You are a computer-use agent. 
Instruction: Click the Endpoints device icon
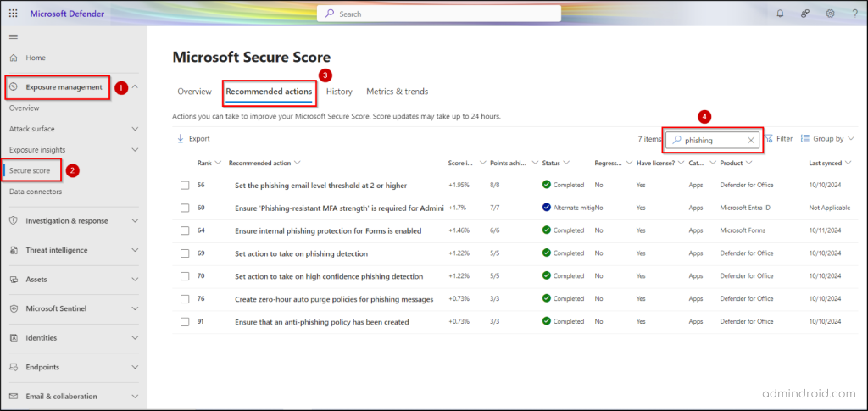click(14, 367)
